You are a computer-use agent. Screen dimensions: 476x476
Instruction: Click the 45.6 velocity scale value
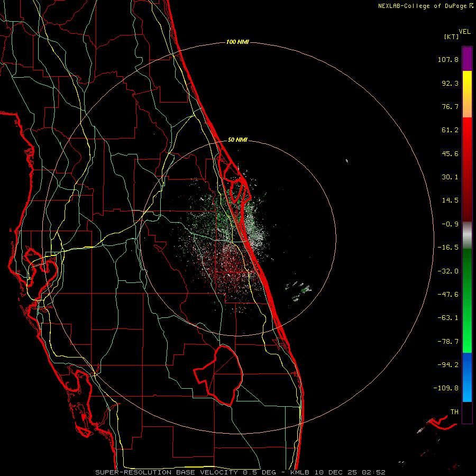[450, 153]
